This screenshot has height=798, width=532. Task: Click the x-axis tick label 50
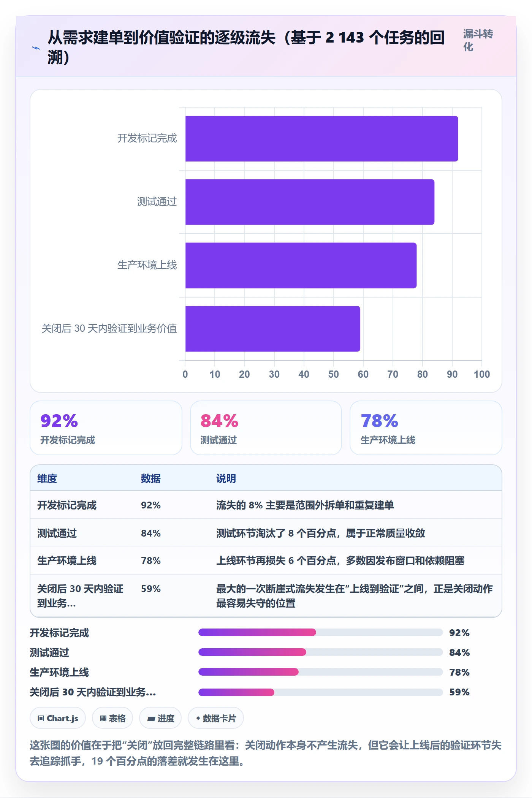[333, 374]
